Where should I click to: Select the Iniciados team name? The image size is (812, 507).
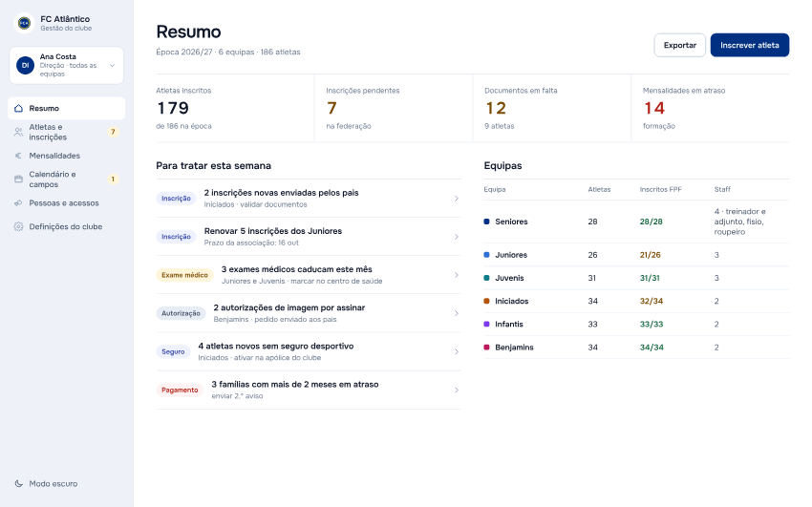pyautogui.click(x=512, y=301)
